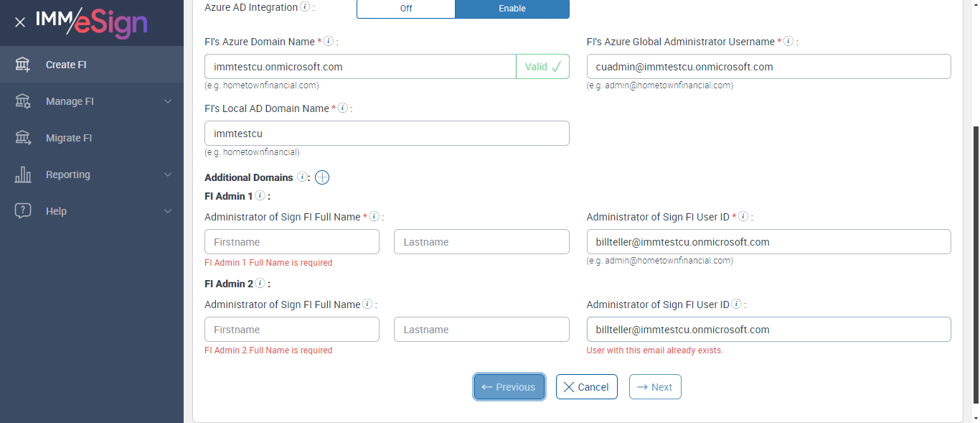Focus the FI's Local AD Domain Name field
Screen dimensions: 980x423
pyautogui.click(x=387, y=134)
